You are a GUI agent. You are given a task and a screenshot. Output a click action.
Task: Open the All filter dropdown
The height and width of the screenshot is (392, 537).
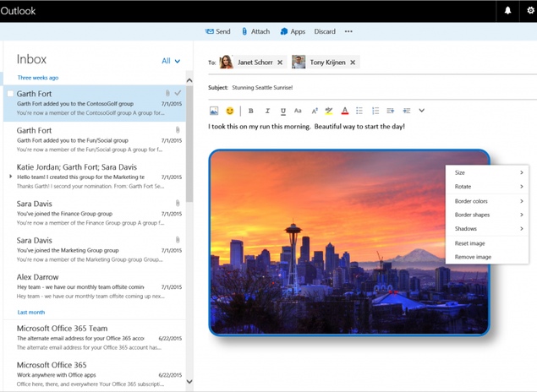pyautogui.click(x=171, y=61)
